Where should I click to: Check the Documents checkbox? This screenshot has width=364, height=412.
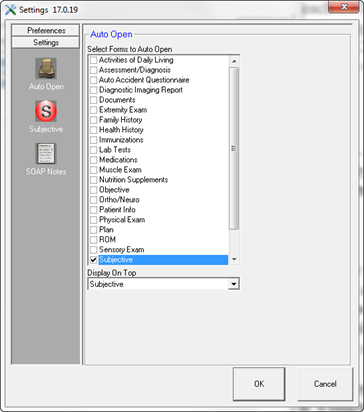(94, 100)
